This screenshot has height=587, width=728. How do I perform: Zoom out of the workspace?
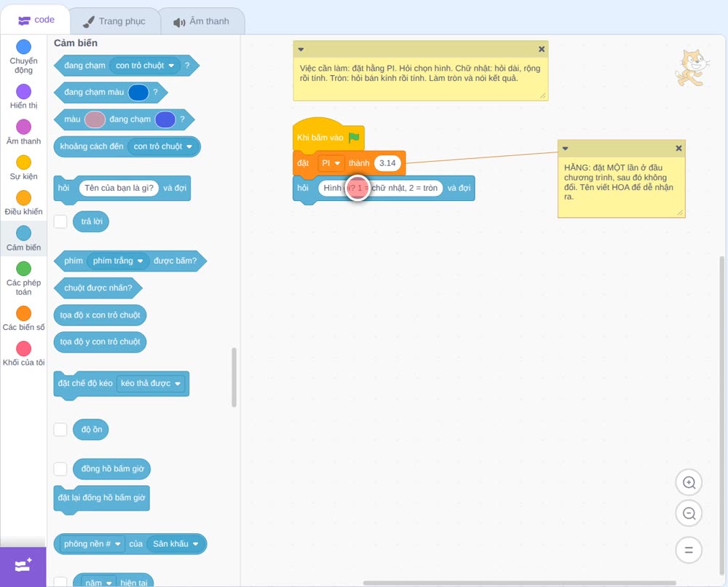(x=689, y=513)
